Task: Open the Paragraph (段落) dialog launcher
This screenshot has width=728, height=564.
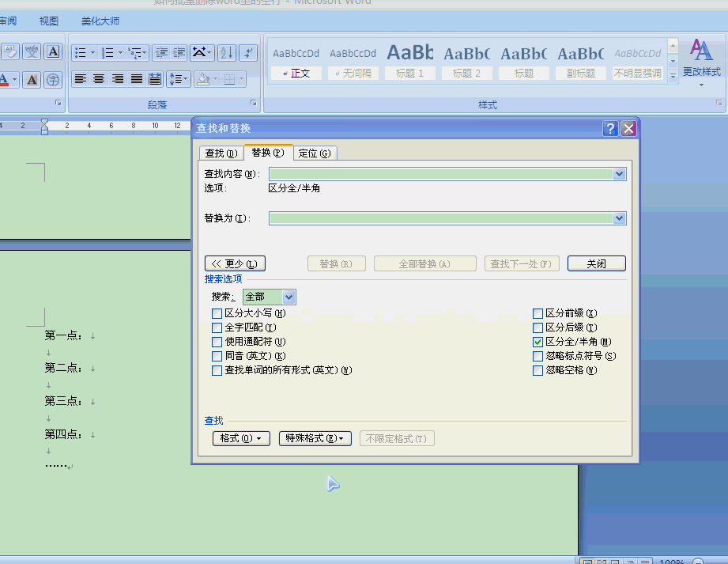Action: click(x=254, y=103)
